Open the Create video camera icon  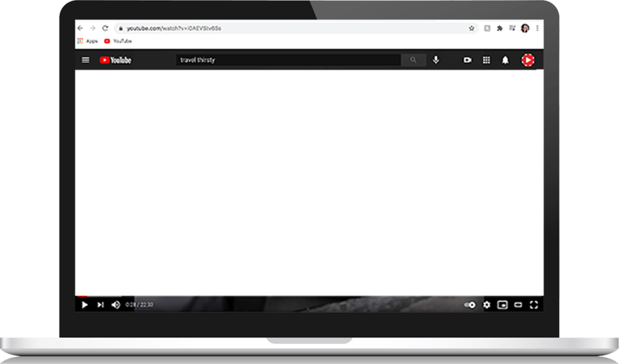click(467, 60)
